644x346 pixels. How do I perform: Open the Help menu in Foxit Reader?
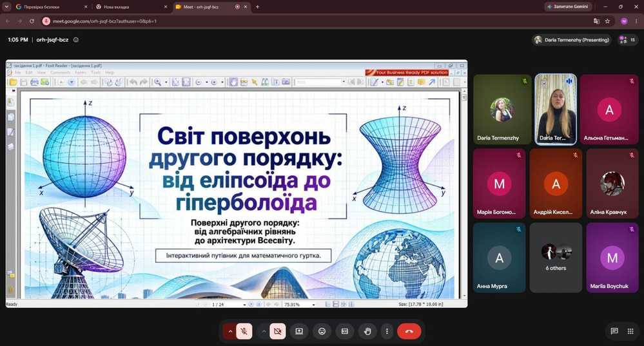click(x=109, y=72)
